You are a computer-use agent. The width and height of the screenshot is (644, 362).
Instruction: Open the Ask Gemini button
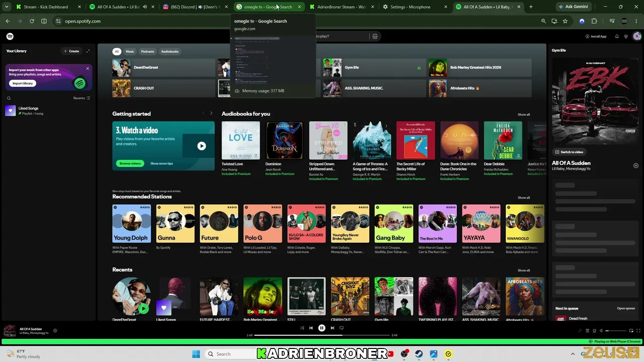(573, 7)
